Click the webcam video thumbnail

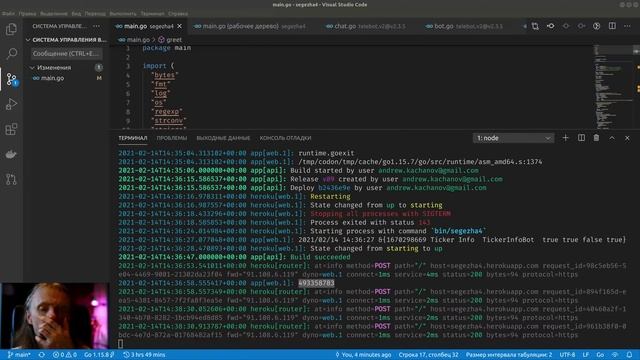55,315
